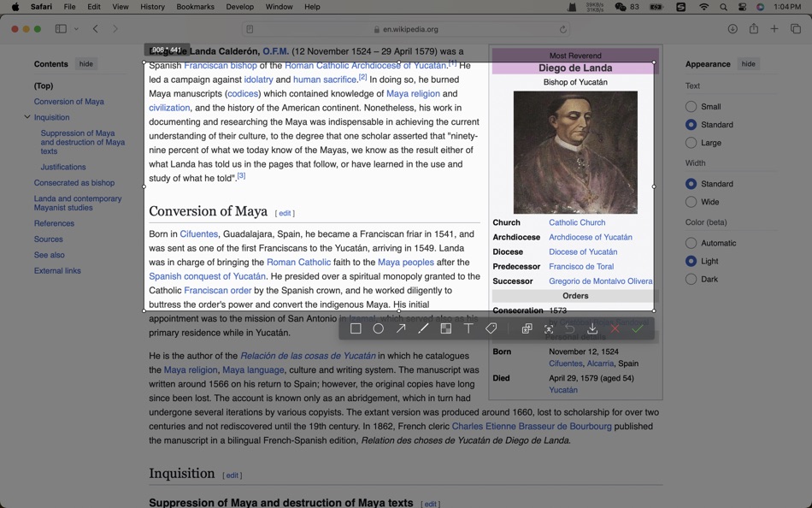The width and height of the screenshot is (812, 508).
Task: Open the Edit menu
Action: 94,7
